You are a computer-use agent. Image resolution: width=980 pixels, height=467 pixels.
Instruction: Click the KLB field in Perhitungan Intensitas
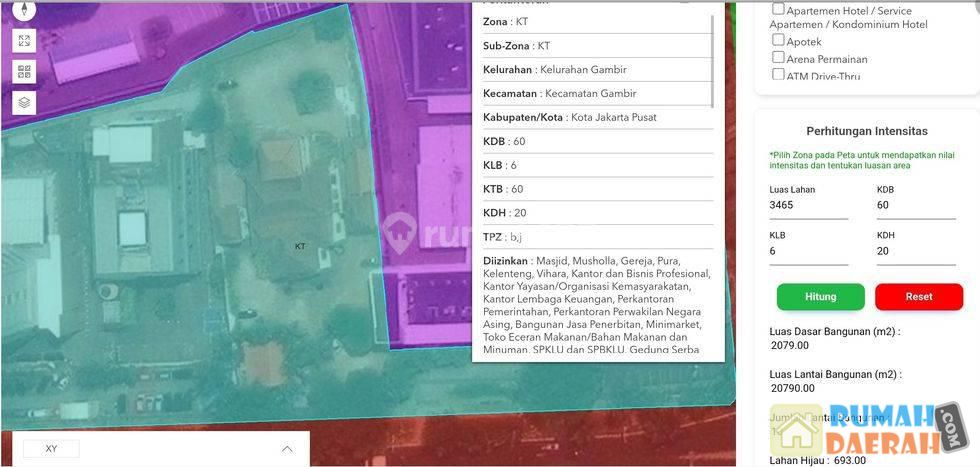[808, 252]
